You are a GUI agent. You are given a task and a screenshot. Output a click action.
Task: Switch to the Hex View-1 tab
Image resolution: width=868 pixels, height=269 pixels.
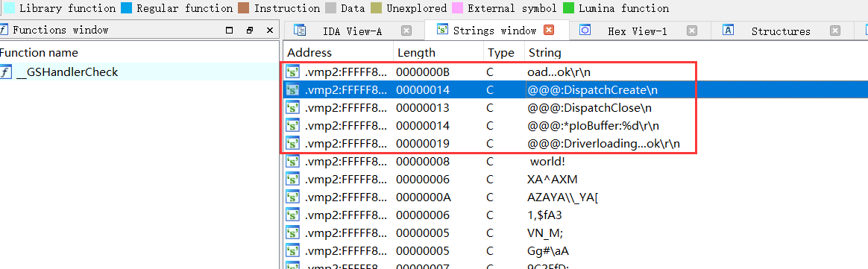point(637,31)
